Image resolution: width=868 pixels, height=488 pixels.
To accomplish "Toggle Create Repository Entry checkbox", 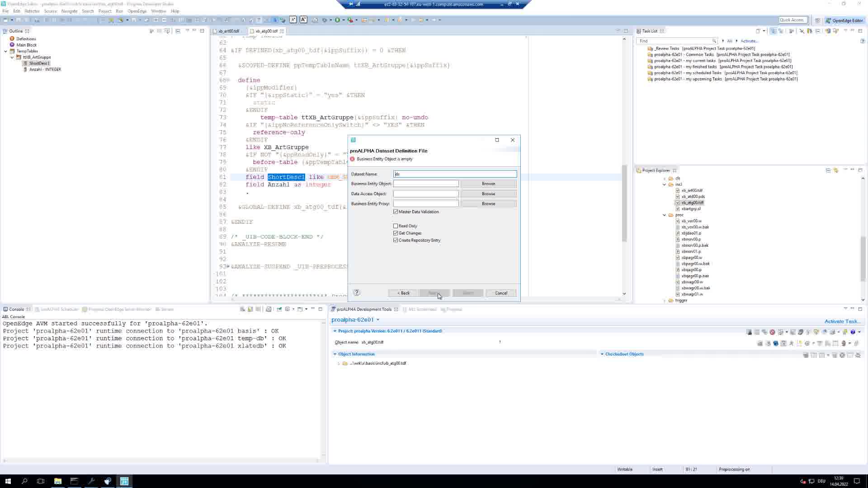I will click(x=396, y=240).
